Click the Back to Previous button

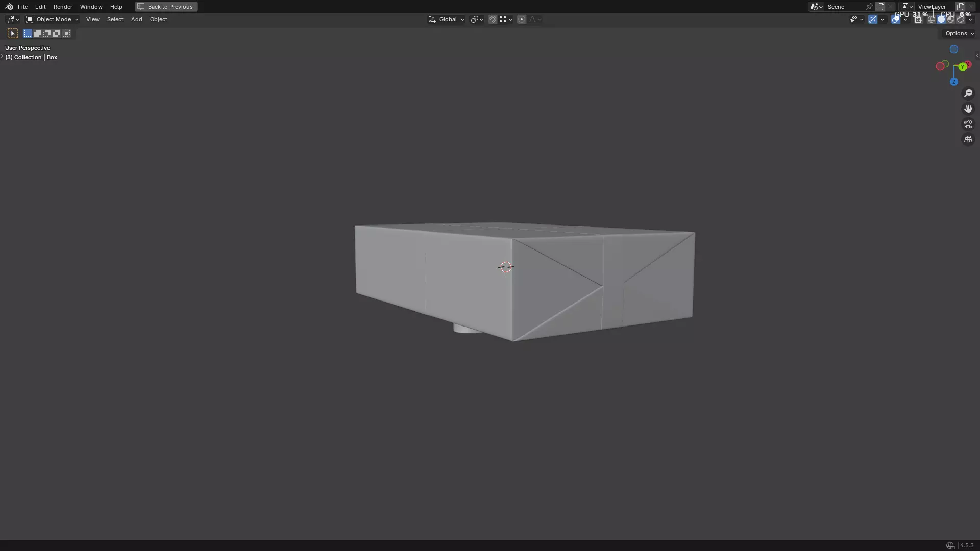[166, 7]
